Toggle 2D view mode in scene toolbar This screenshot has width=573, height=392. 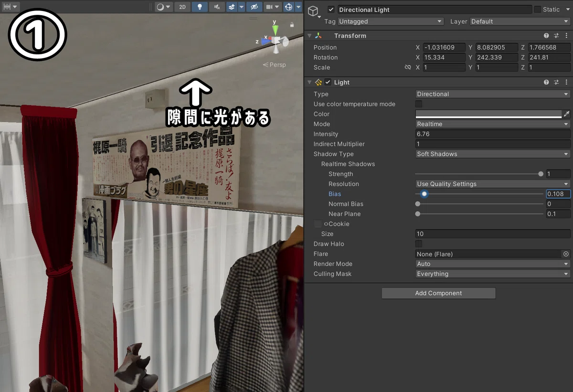(x=182, y=7)
